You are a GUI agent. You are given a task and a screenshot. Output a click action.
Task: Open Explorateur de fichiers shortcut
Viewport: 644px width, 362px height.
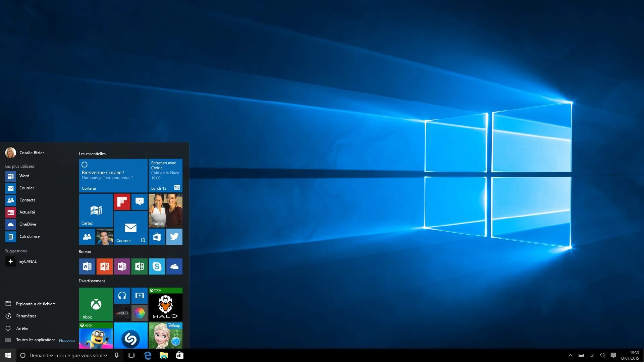[36, 304]
